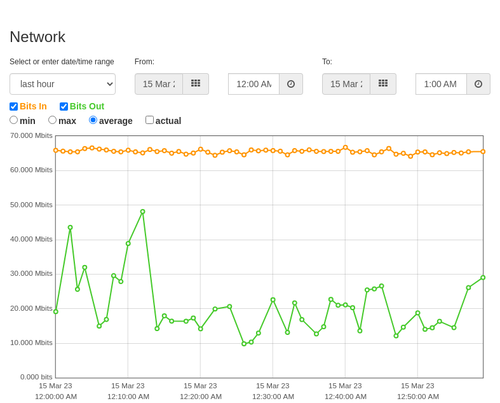Click the '12:10:00 AM' time axis label
This screenshot has height=403, width=500.
pos(128,397)
